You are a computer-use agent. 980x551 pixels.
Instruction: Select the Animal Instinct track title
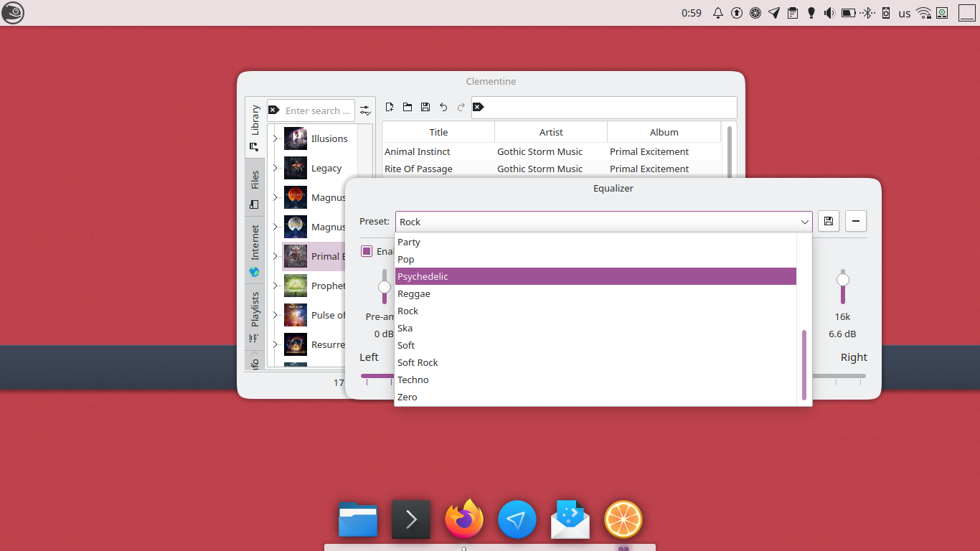pyautogui.click(x=418, y=151)
